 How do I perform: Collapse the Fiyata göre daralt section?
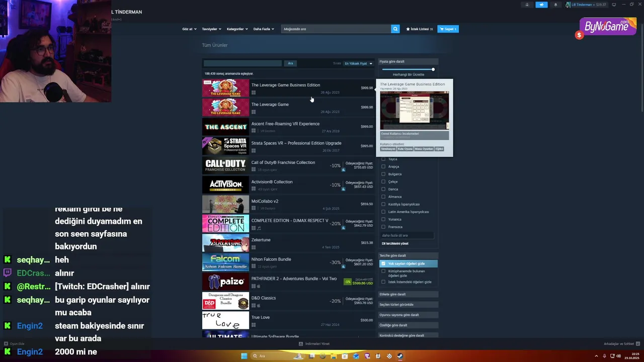coord(408,62)
